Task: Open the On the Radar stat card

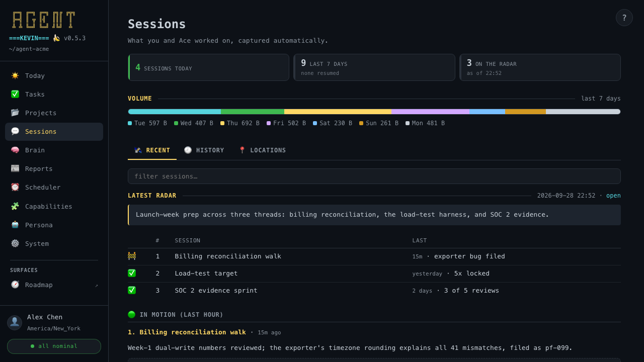Action: (x=540, y=67)
